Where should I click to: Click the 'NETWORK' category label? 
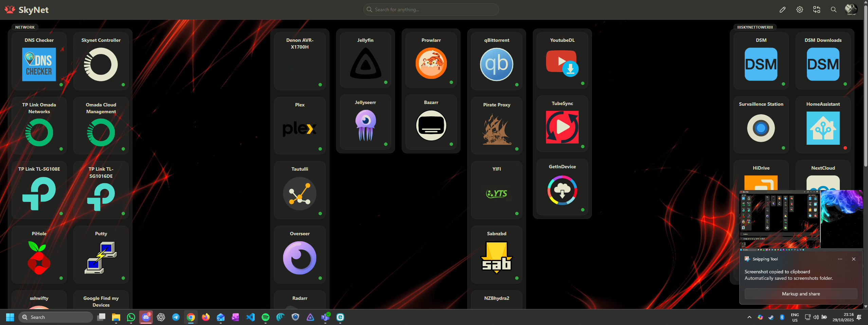(25, 27)
